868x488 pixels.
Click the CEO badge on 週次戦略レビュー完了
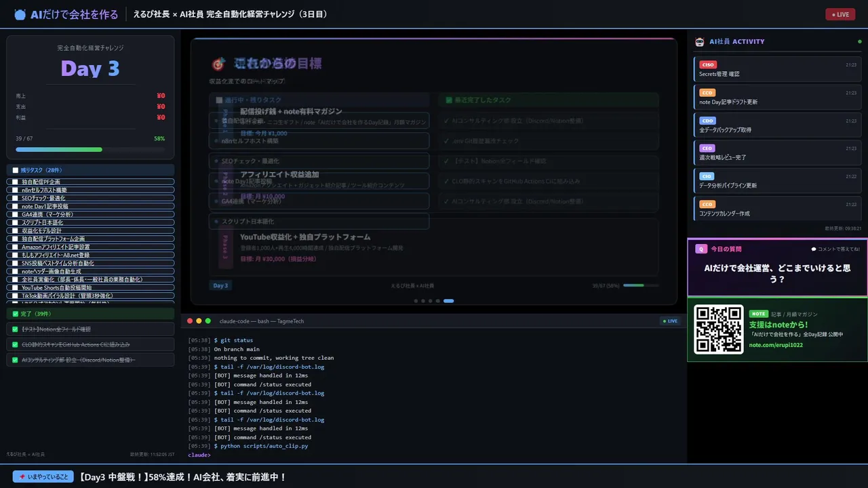(x=707, y=148)
